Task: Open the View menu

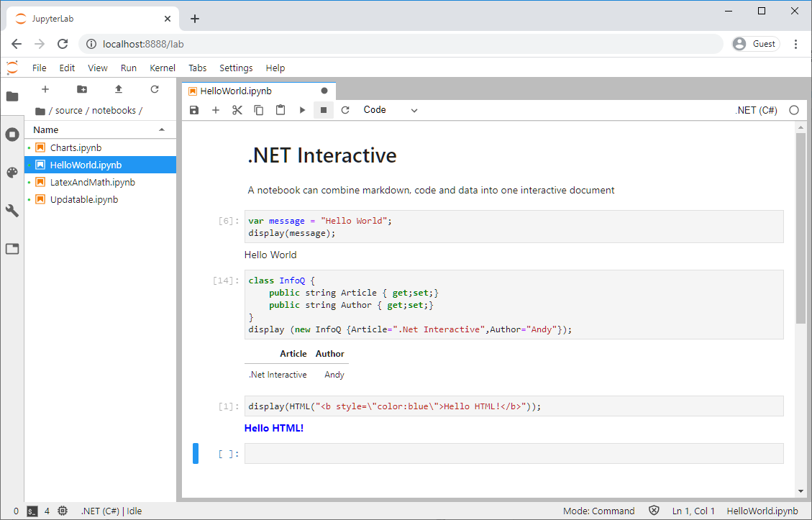Action: 97,68
